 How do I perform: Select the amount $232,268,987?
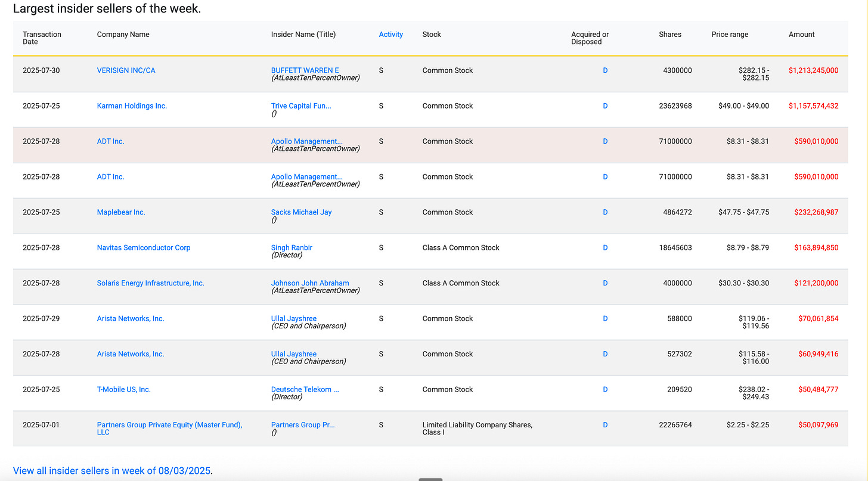pyautogui.click(x=816, y=212)
